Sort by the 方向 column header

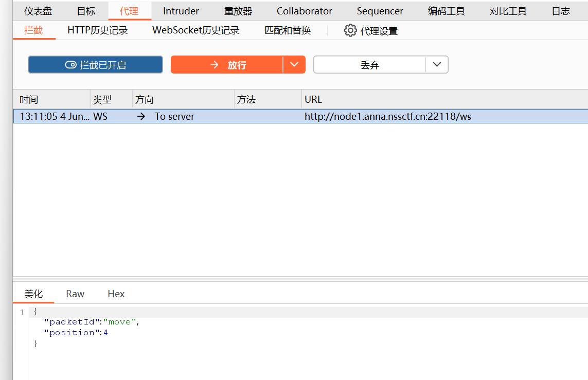coord(183,99)
